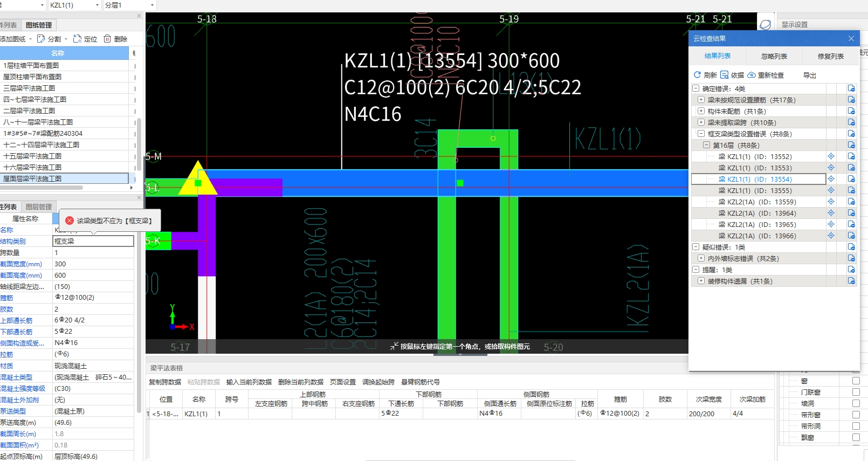Click ignore icon on KZL1(1) ID 13554 row
The width and height of the screenshot is (868, 461).
point(851,179)
